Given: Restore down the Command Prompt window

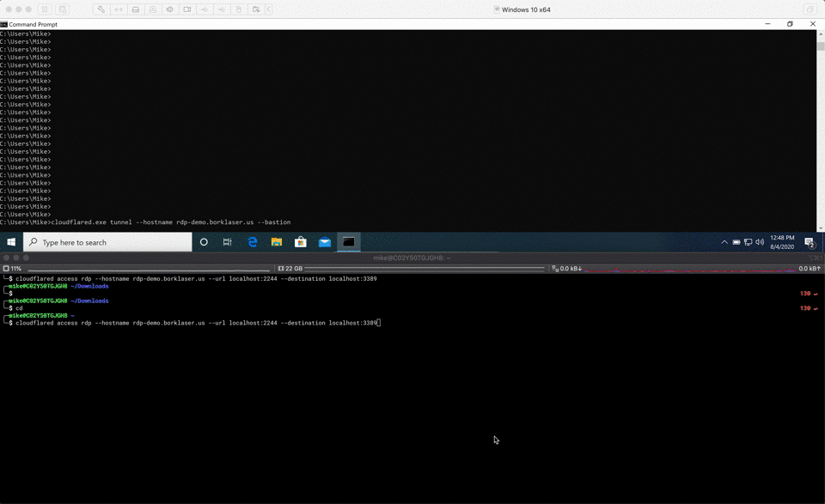Looking at the screenshot, I should click(790, 24).
